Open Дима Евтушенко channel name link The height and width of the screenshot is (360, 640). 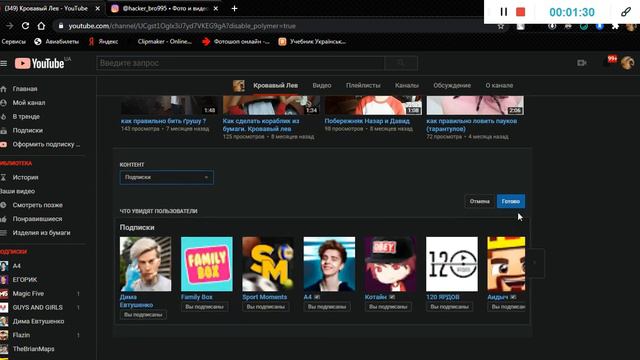136,301
